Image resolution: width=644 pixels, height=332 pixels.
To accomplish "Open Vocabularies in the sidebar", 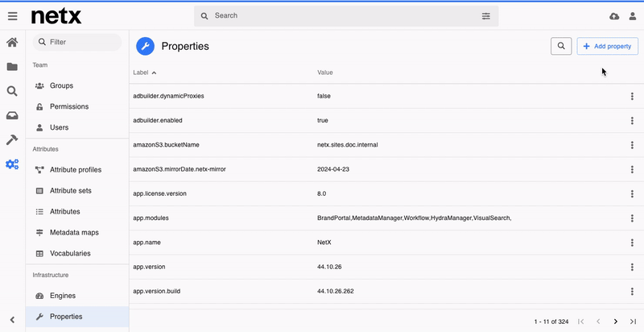I will [x=70, y=253].
